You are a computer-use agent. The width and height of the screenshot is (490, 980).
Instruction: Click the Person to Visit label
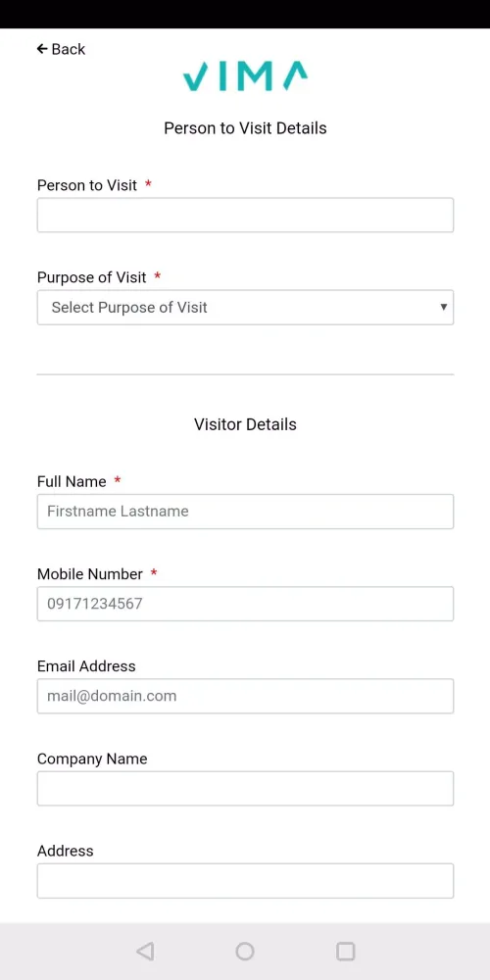tap(87, 185)
